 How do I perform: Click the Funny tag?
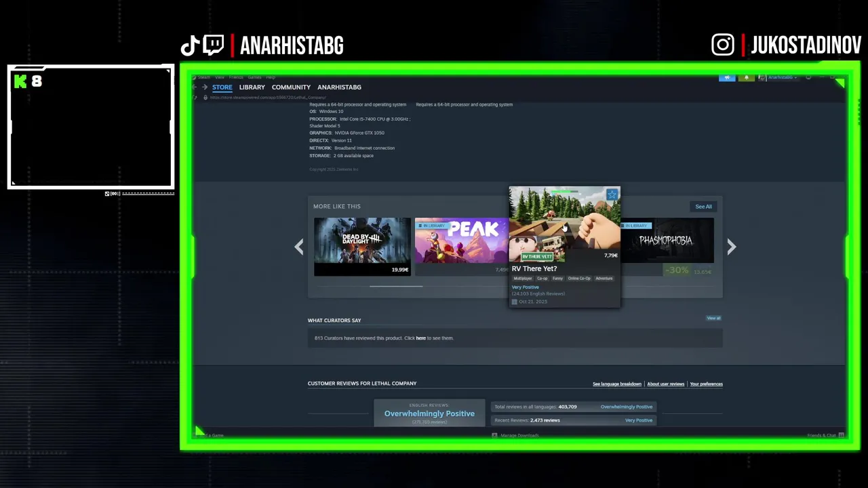[x=557, y=279]
